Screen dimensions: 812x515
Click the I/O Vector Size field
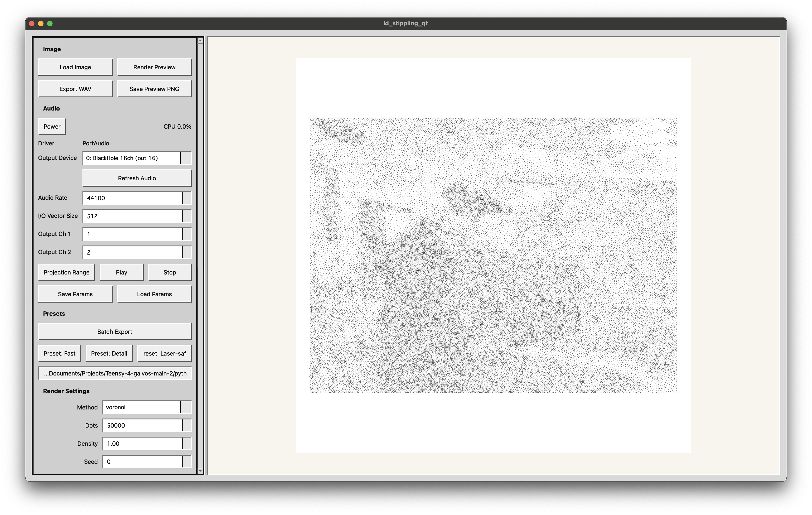(133, 216)
